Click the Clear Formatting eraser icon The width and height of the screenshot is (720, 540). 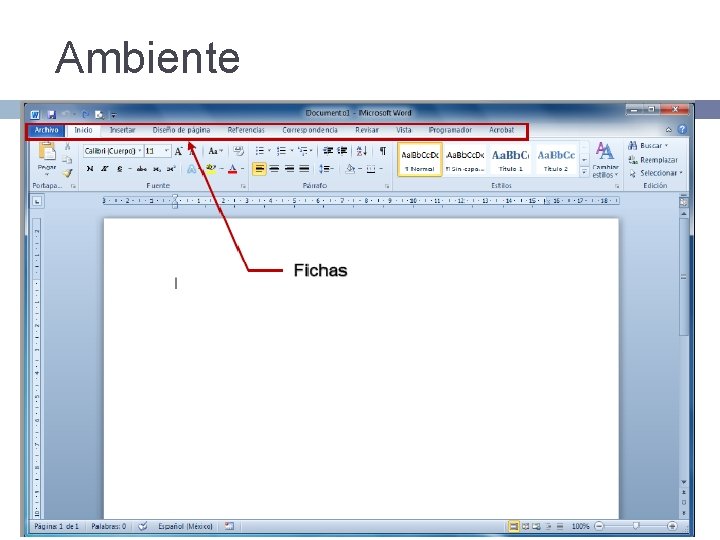coord(238,151)
